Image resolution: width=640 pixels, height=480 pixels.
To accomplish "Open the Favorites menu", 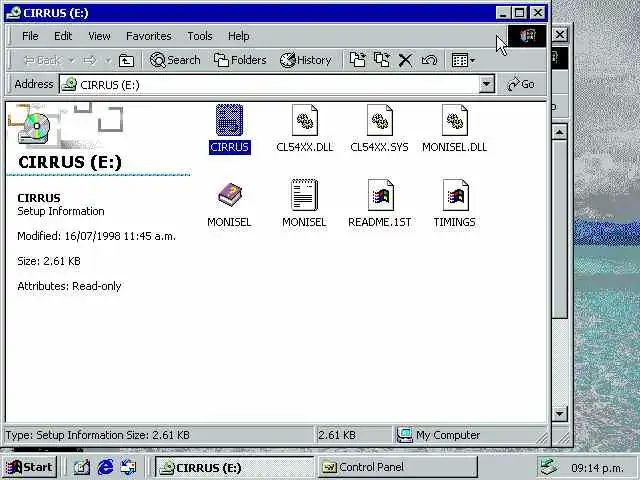I will [x=149, y=36].
